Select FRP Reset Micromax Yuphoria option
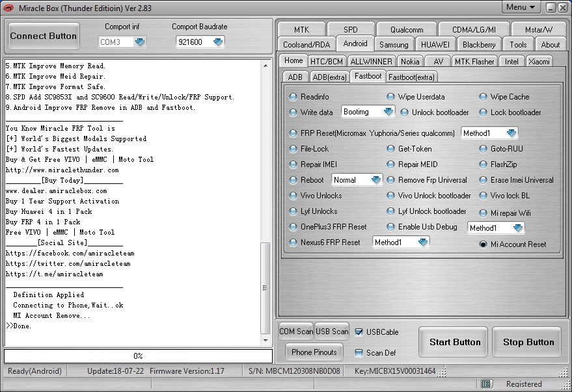Viewport: 572px width, 392px height. pyautogui.click(x=293, y=133)
